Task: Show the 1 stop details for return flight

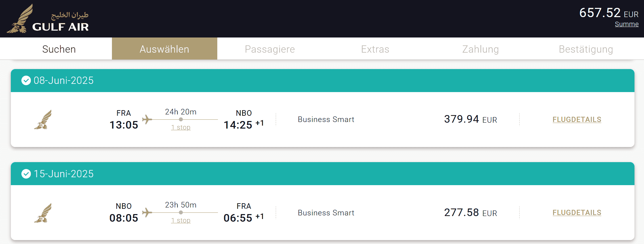Action: (181, 220)
